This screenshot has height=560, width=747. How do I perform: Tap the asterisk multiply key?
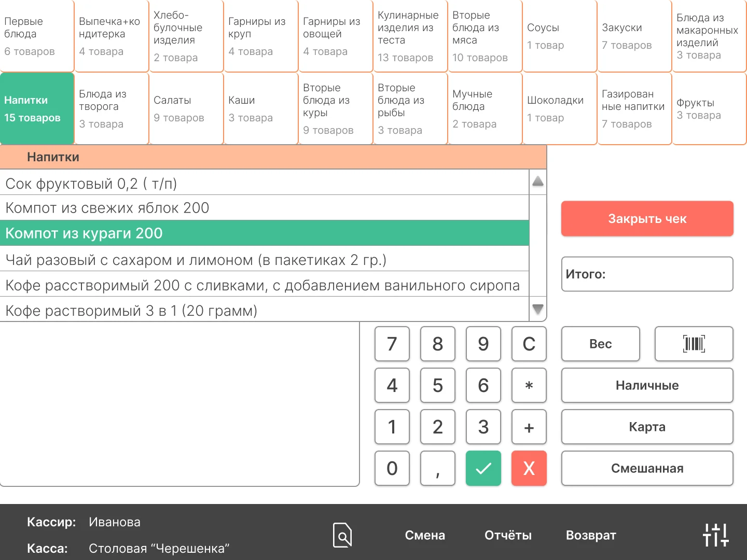coord(529,385)
